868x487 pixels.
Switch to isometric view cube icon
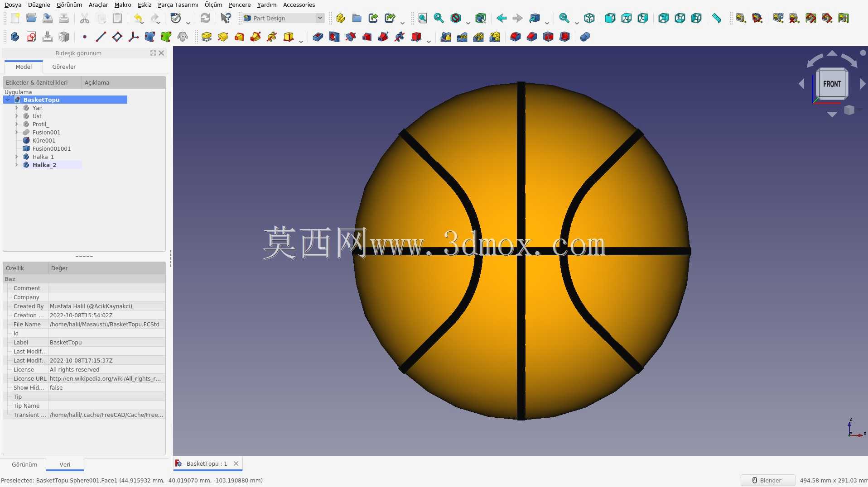pos(589,18)
